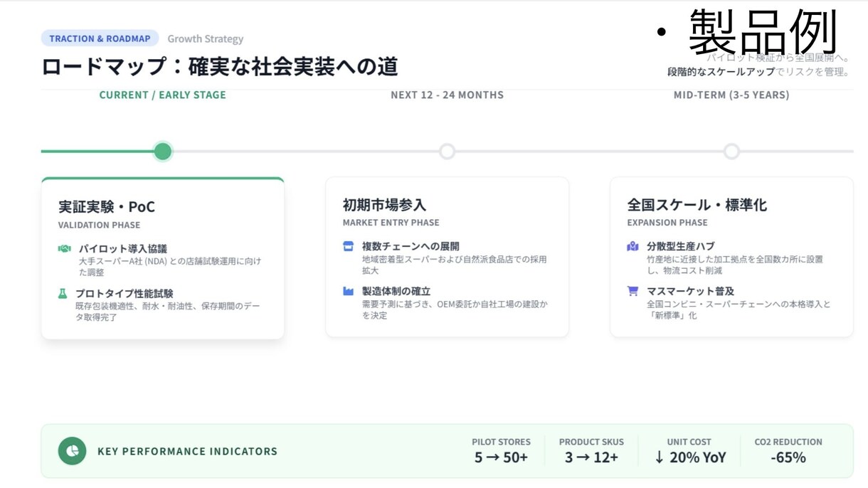This screenshot has width=868, height=488.
Task: Click the store icon beside 複数チェーンへの展開
Action: click(348, 246)
